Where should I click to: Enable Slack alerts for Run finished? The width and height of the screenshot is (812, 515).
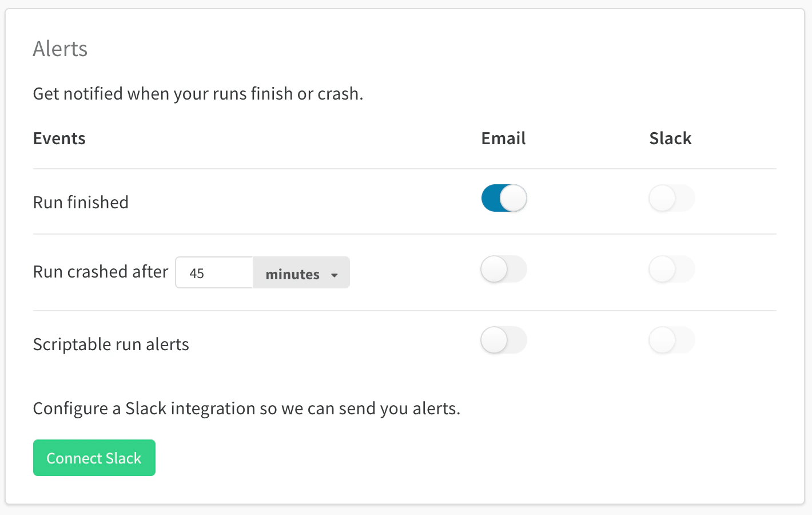click(x=671, y=197)
